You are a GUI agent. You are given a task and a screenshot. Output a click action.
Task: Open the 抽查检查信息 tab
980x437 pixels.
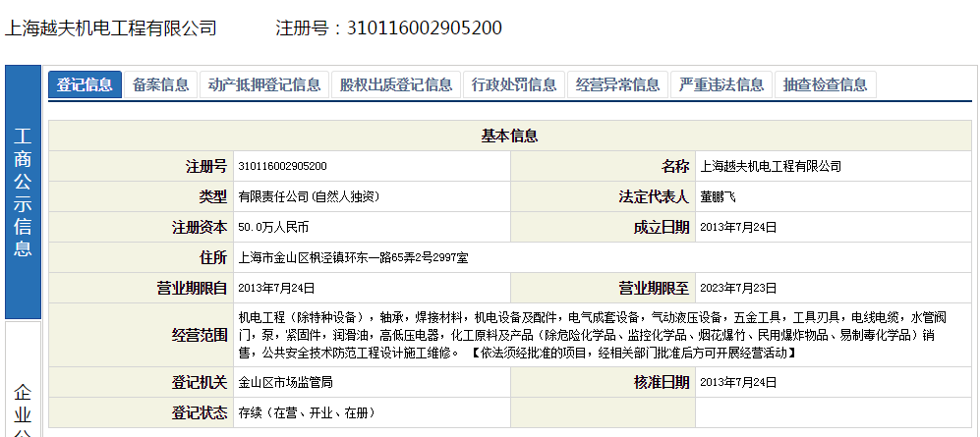(825, 84)
